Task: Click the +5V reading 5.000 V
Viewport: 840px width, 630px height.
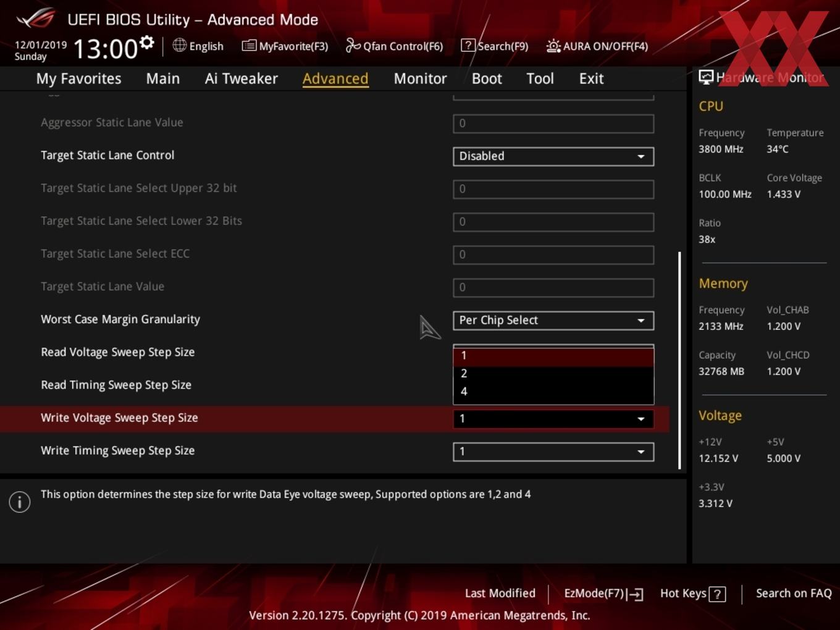Action: [x=783, y=458]
